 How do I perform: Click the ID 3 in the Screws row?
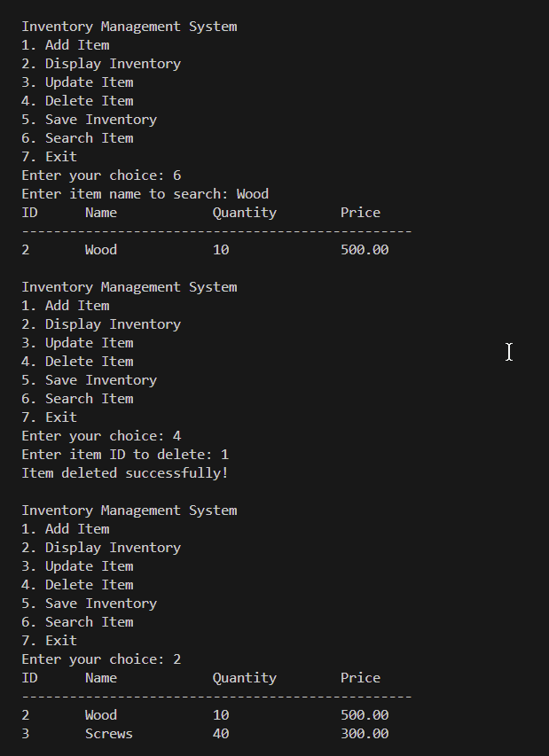[x=26, y=734]
